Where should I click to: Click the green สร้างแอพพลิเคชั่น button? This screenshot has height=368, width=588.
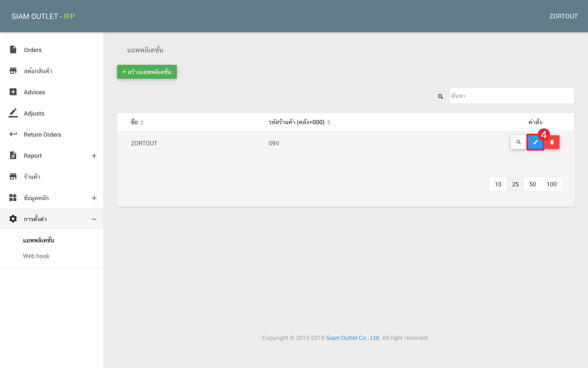click(x=147, y=72)
